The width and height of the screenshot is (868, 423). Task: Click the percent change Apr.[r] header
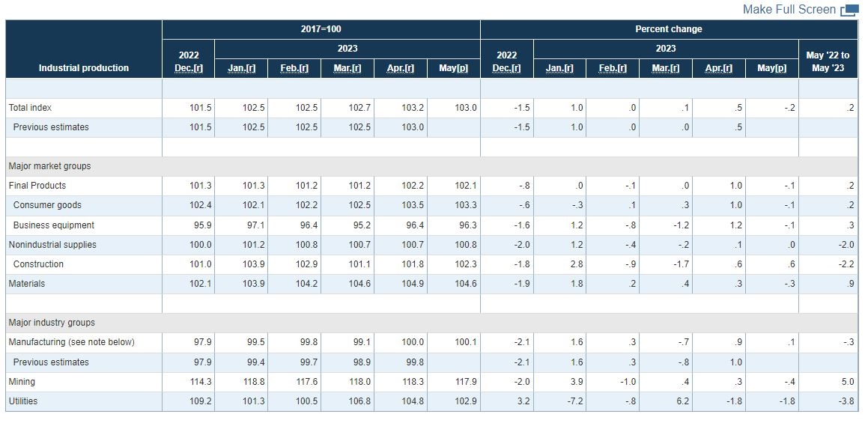click(x=718, y=68)
